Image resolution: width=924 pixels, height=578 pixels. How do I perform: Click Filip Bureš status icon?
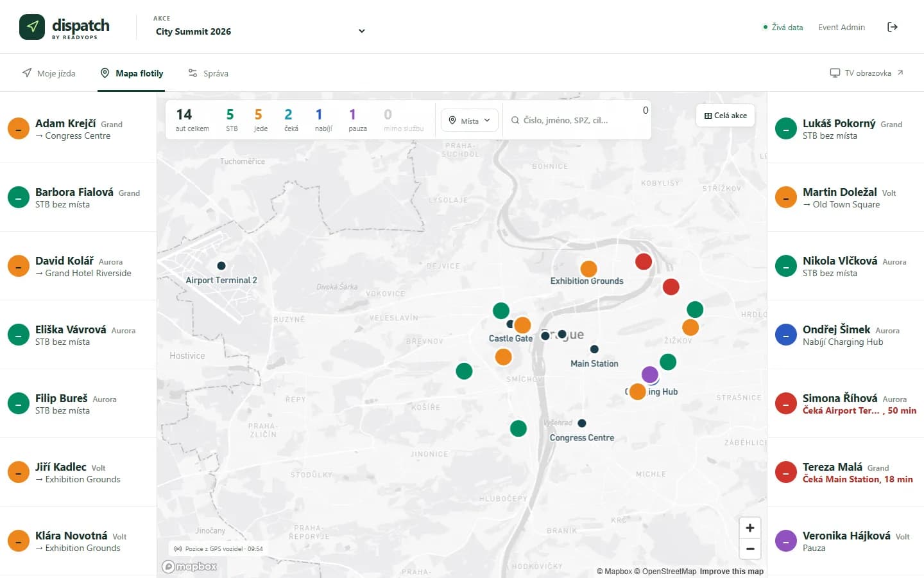click(x=18, y=403)
